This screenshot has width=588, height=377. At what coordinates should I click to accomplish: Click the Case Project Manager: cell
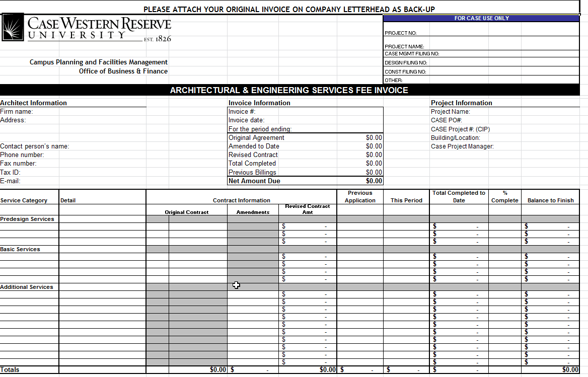pos(462,146)
